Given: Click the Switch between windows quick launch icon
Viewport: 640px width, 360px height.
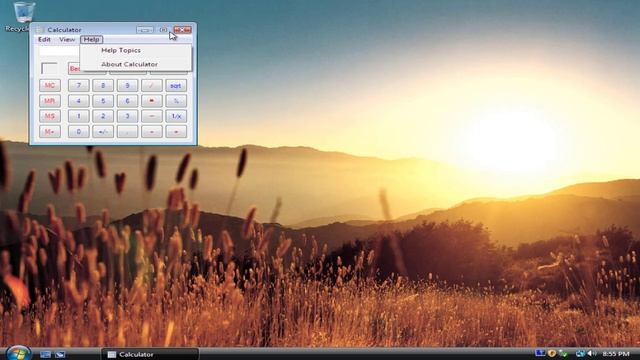Looking at the screenshot, I should (x=60, y=354).
